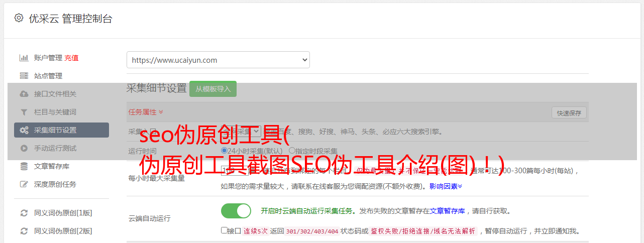Screen dimensions: 644x243
Task: Click the filter icon for 栏目与关键词
Action: [24, 112]
